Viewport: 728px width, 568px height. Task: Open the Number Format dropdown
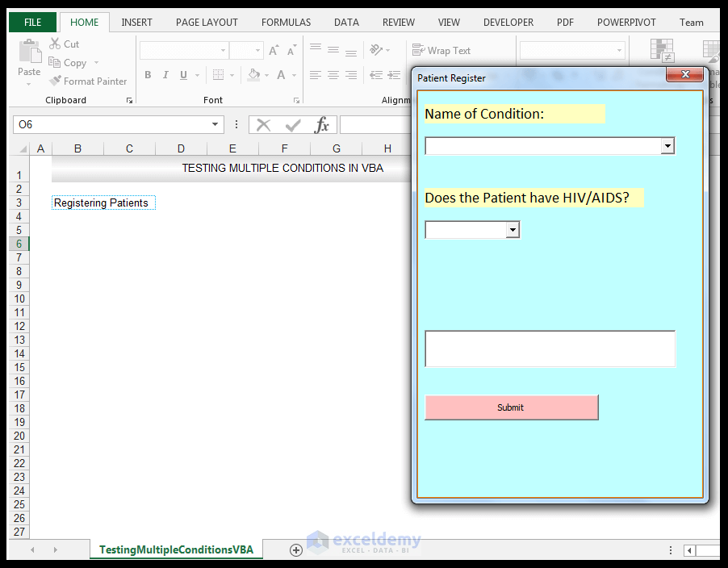click(619, 50)
